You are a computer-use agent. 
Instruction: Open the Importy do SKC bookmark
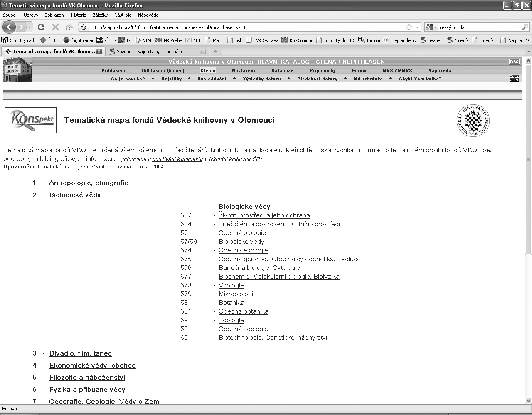(x=336, y=40)
